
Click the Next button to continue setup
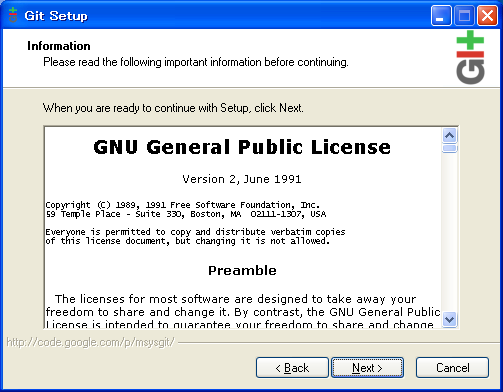coord(367,368)
